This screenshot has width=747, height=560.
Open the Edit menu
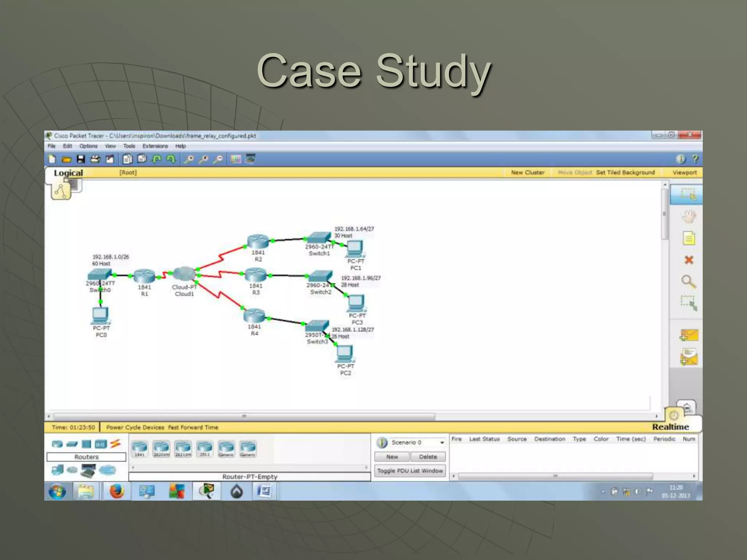pos(67,146)
